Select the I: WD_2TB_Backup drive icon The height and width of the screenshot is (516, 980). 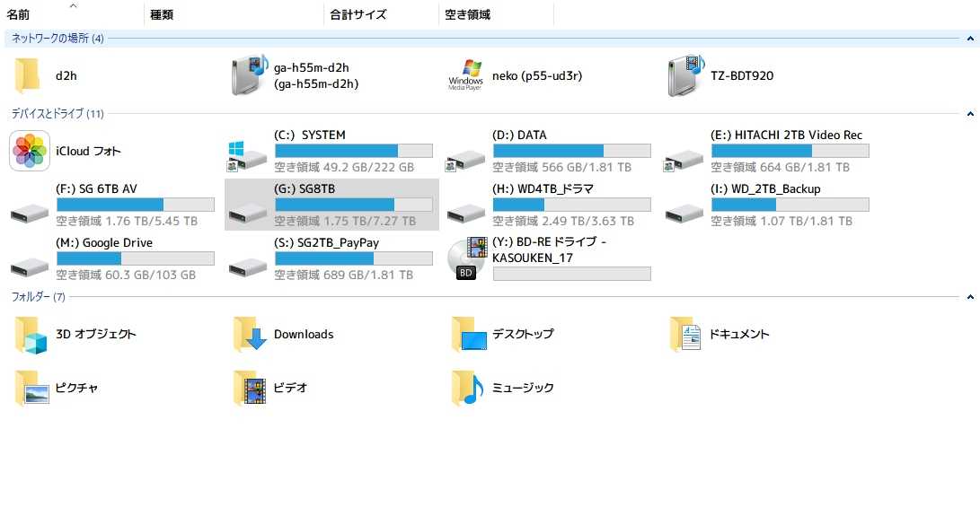(684, 213)
